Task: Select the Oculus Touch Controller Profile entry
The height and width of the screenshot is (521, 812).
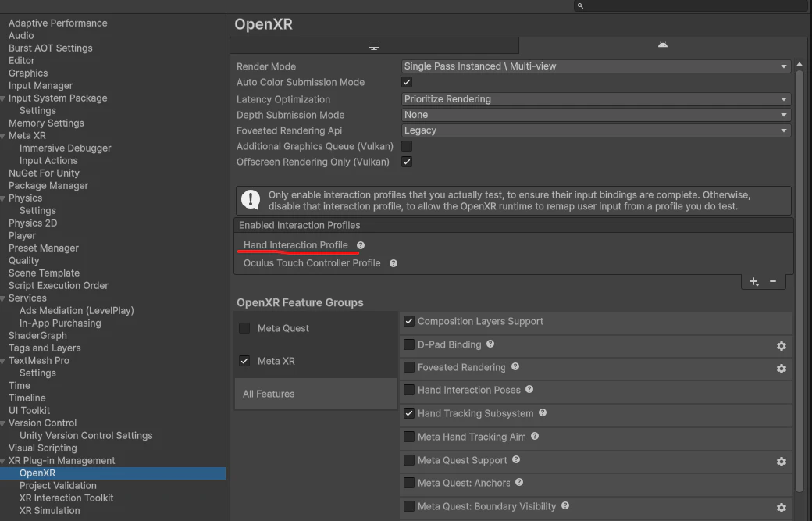Action: (x=312, y=263)
